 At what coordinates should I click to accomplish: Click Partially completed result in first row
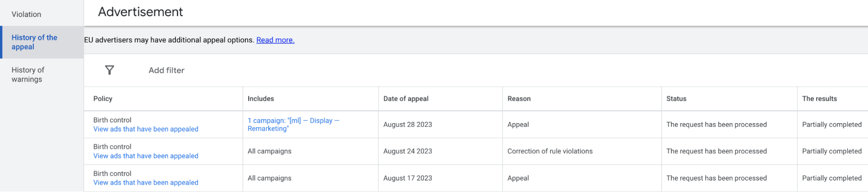click(x=832, y=125)
